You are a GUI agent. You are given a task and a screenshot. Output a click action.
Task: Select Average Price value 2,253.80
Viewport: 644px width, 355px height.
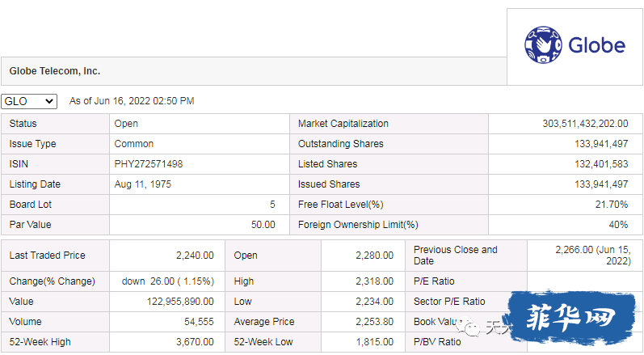375,322
